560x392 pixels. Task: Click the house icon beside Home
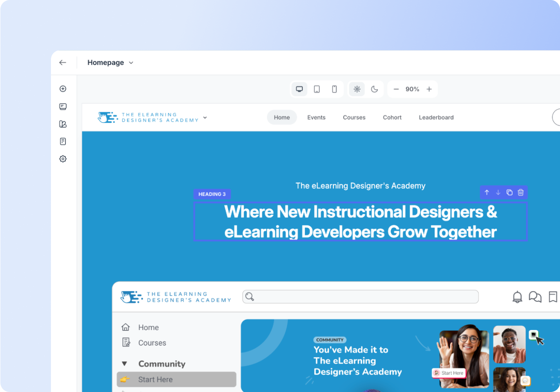click(125, 327)
